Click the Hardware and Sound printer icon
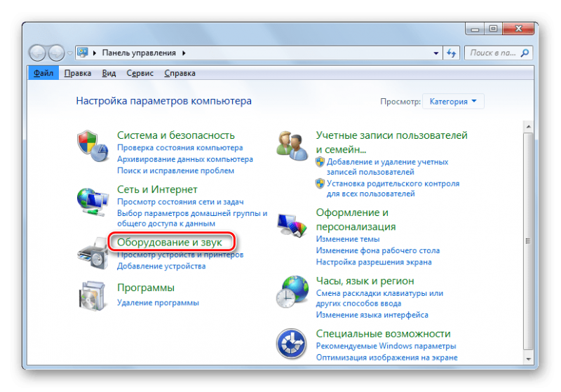 [93, 255]
